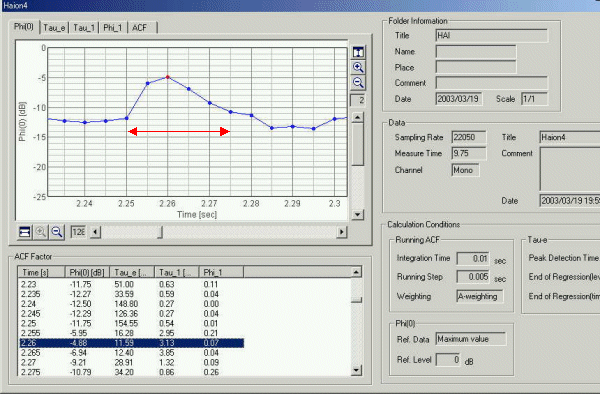Click graph vertical scrollbar up arrow
This screenshot has width=600, height=394.
[357, 117]
